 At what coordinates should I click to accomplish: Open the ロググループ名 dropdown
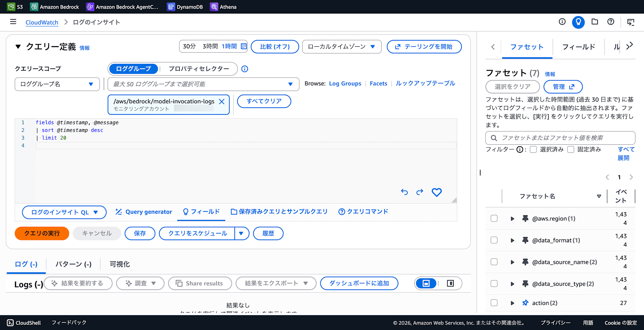57,84
